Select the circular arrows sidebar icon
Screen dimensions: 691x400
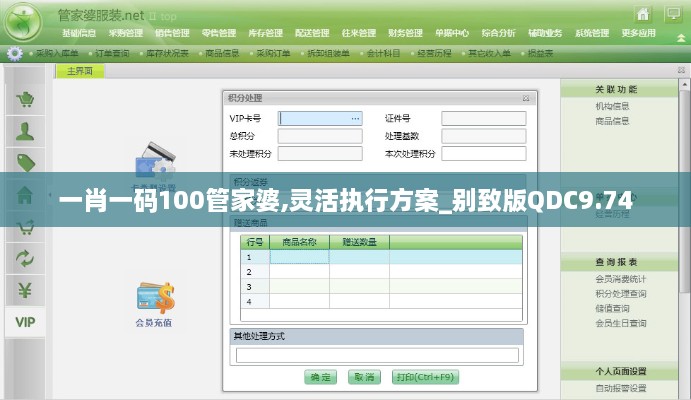[x=25, y=259]
